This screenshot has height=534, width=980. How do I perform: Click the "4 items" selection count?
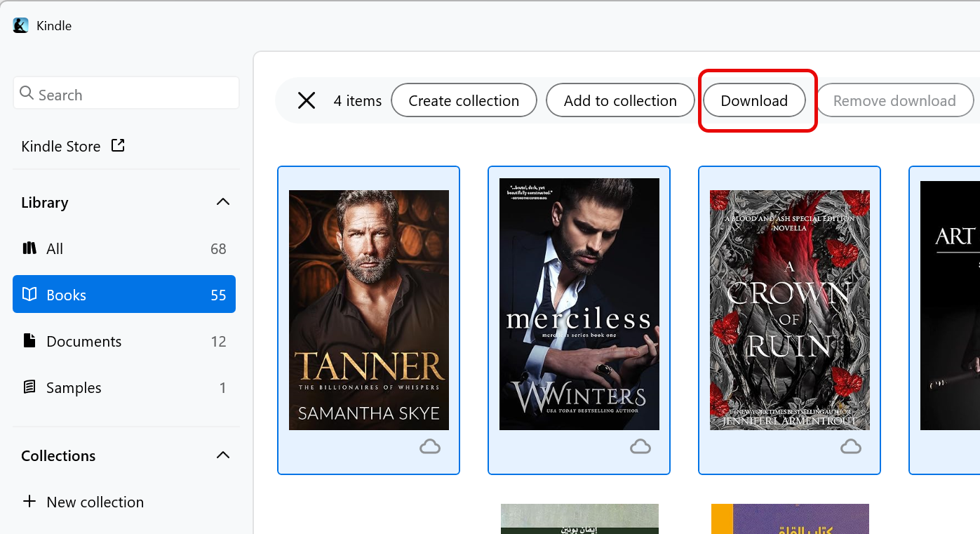pos(358,100)
